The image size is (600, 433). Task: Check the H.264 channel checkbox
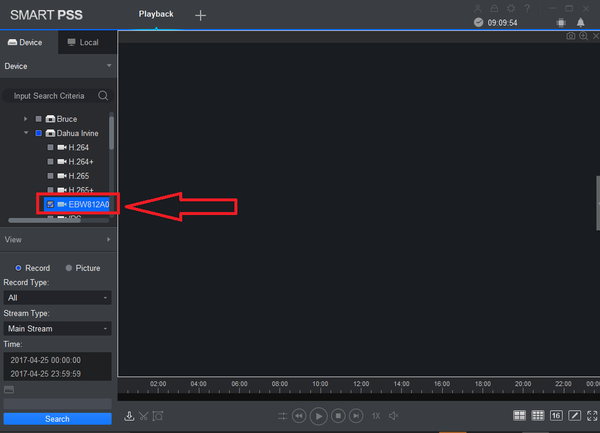(x=50, y=147)
